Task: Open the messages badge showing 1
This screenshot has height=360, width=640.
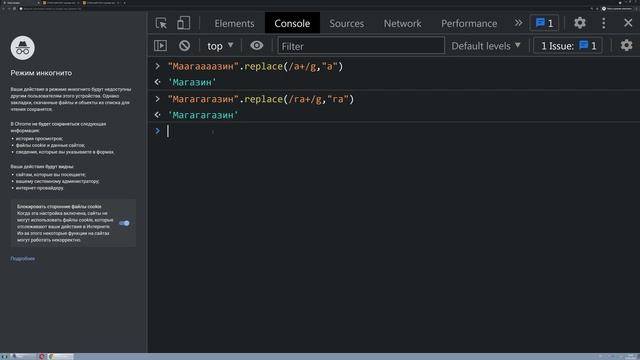Action: (x=544, y=23)
